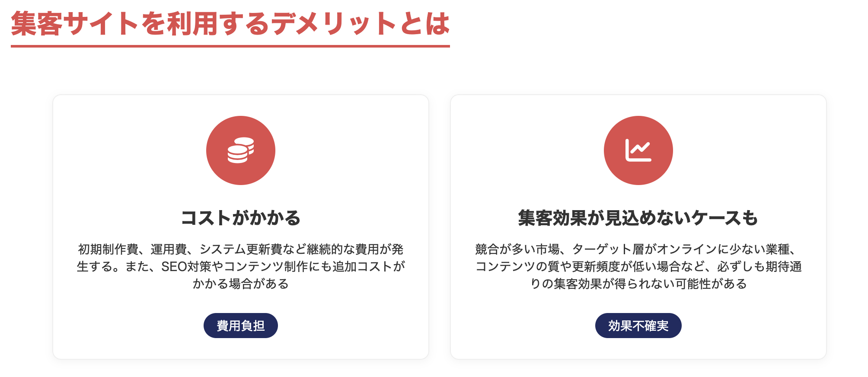Select the コストがかかる card title
The width and height of the screenshot is (868, 377).
click(241, 218)
